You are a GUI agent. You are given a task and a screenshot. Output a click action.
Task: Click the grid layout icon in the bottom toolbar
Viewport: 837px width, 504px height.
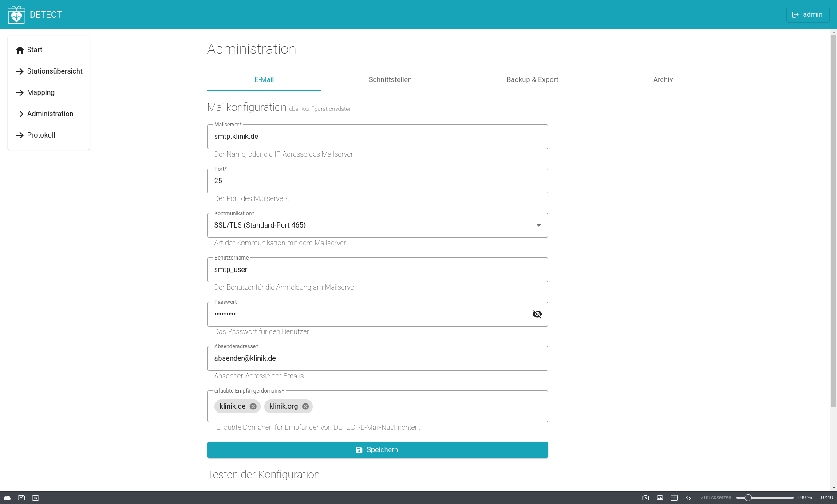674,497
